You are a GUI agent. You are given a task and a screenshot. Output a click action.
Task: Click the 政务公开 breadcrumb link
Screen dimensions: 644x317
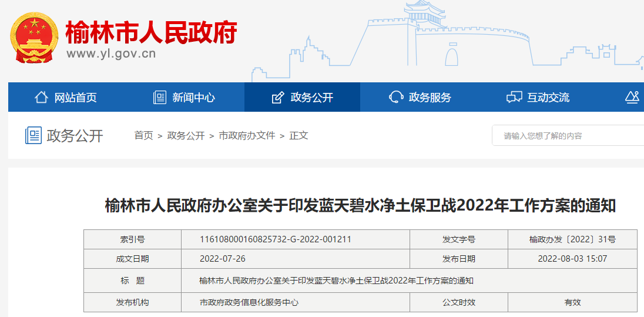(186, 135)
